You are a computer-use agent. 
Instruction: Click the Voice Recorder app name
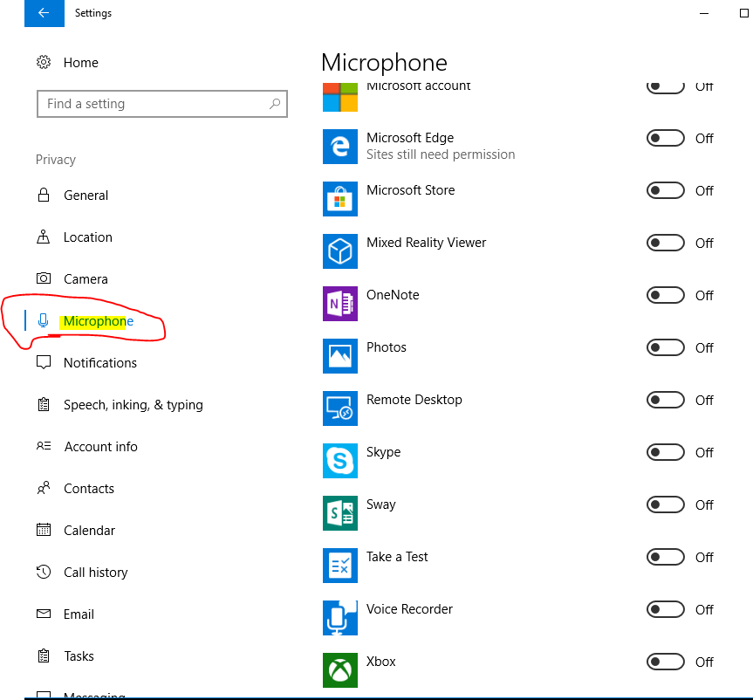click(x=409, y=609)
